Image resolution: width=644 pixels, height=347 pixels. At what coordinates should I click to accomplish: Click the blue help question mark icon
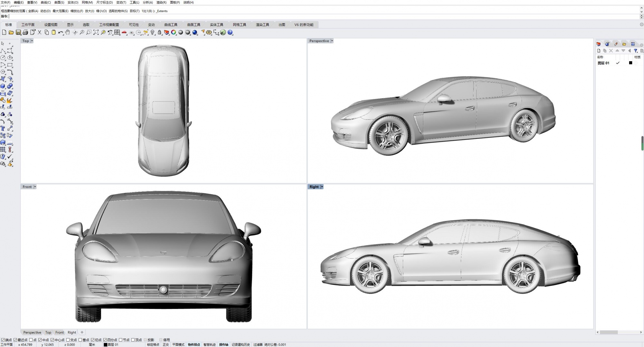click(230, 32)
